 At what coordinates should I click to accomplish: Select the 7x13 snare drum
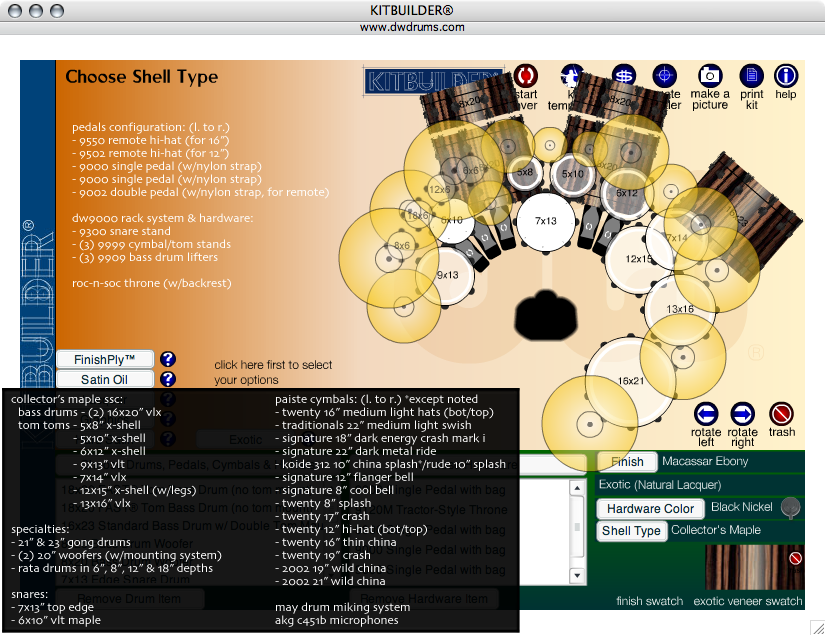[x=545, y=221]
